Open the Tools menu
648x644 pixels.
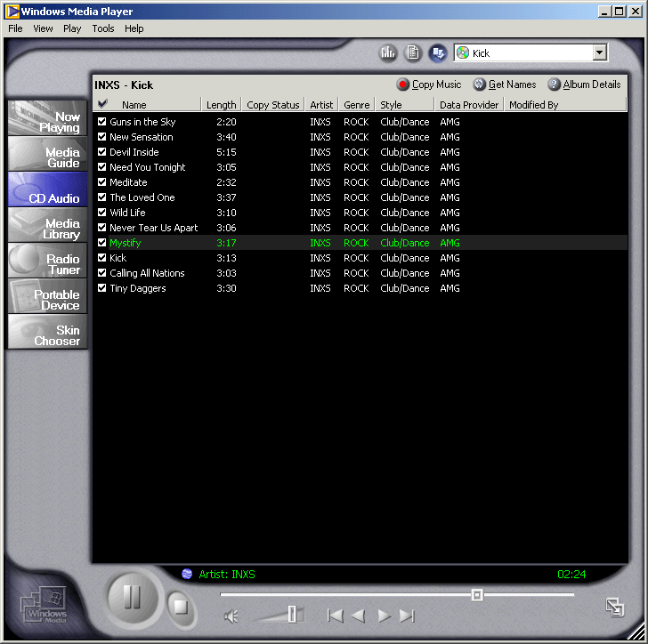pos(103,28)
